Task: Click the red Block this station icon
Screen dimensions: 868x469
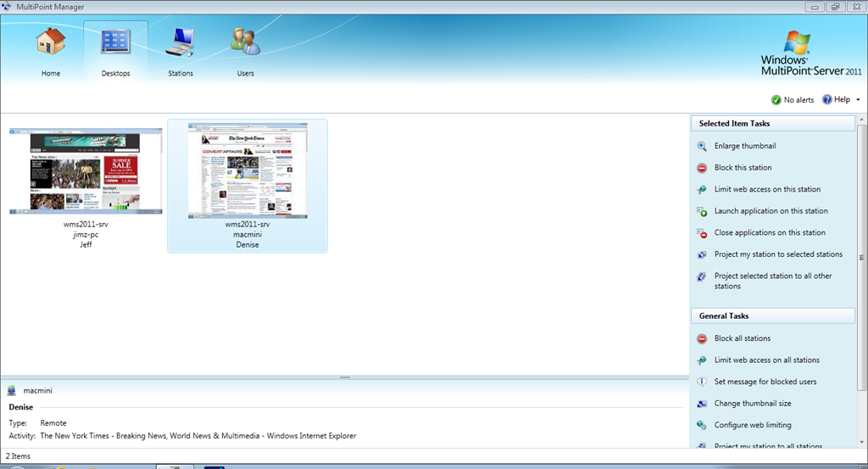Action: click(702, 168)
